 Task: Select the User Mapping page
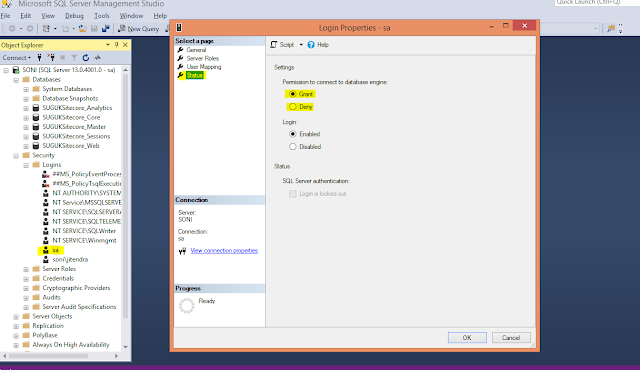tap(204, 66)
